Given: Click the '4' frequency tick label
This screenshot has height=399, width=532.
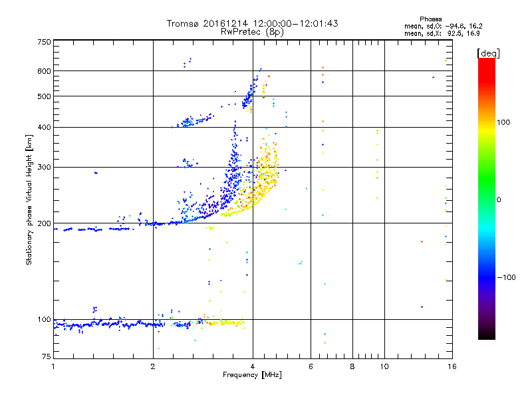Looking at the screenshot, I should [253, 366].
